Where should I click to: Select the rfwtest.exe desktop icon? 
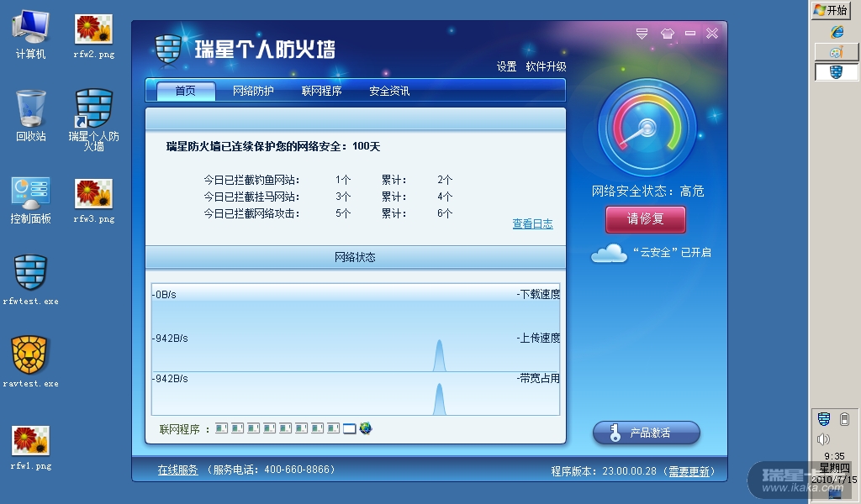click(x=31, y=279)
